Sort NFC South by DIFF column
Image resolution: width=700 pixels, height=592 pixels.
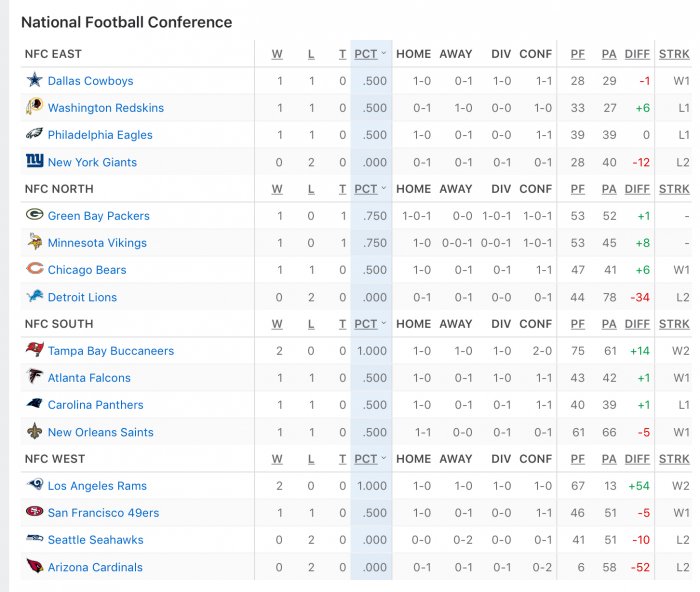637,324
